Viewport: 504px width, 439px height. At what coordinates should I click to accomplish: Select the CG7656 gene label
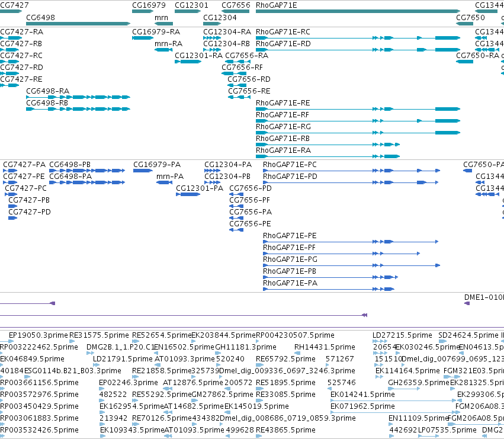236,5
